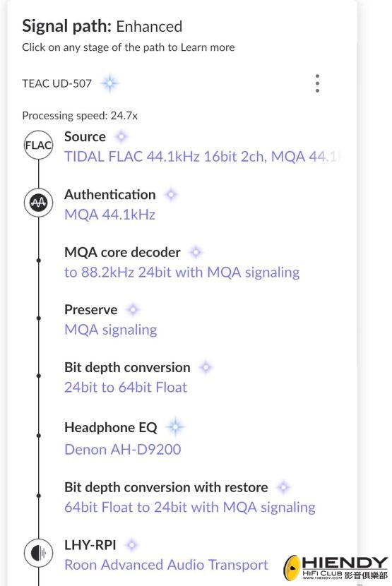Click the star beside MQA core decoder
Screen dimensions: 392x586
point(196,252)
